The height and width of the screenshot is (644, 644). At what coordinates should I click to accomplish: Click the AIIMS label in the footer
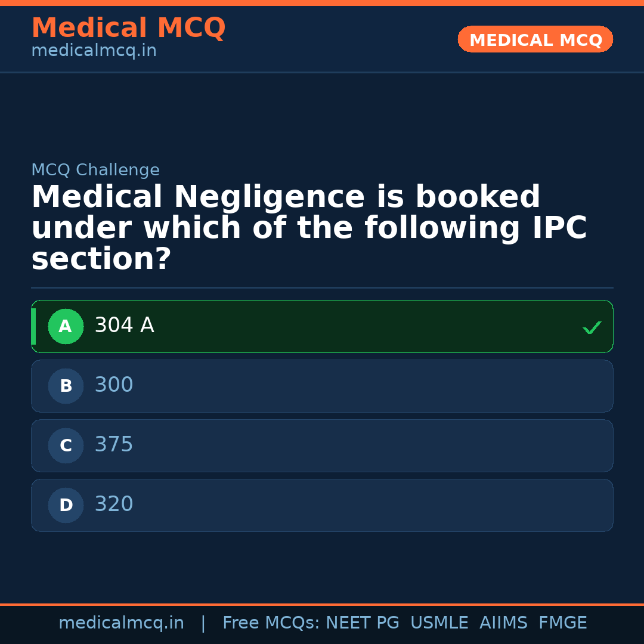[x=504, y=622]
